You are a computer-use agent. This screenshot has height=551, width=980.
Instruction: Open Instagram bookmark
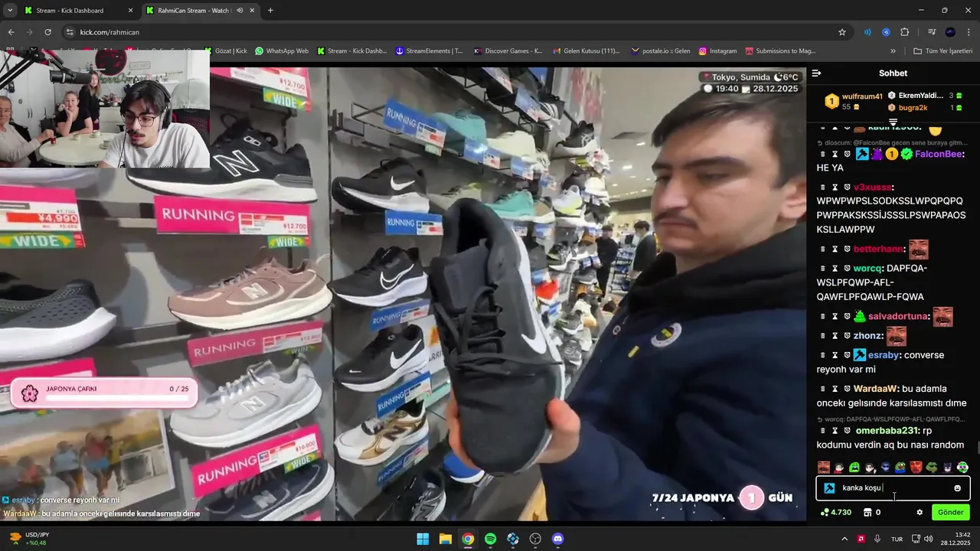click(x=718, y=51)
